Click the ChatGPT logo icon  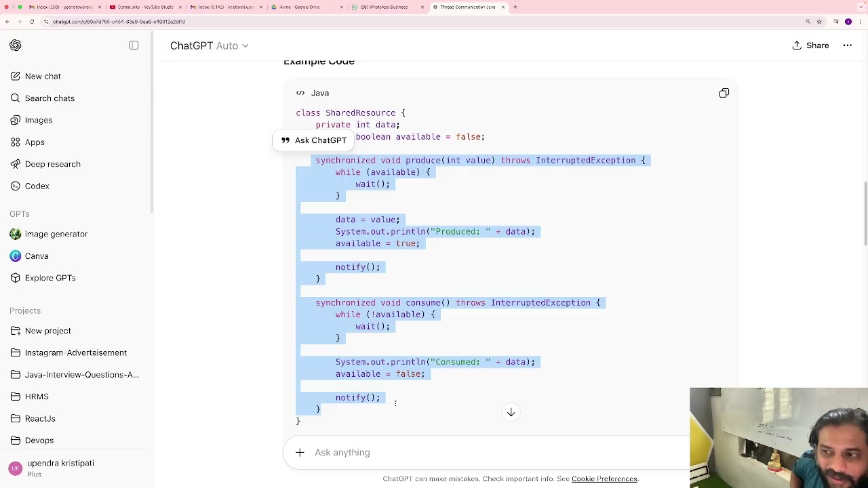click(x=16, y=45)
